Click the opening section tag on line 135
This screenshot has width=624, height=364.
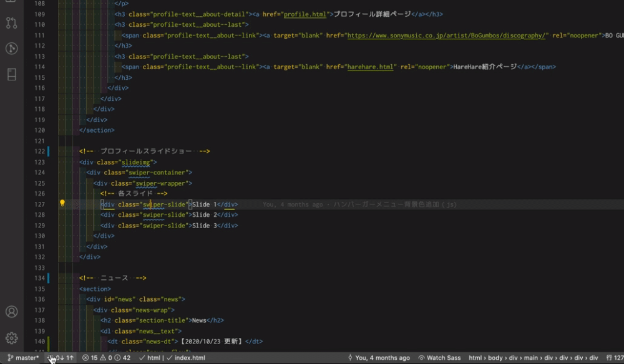[x=95, y=289]
